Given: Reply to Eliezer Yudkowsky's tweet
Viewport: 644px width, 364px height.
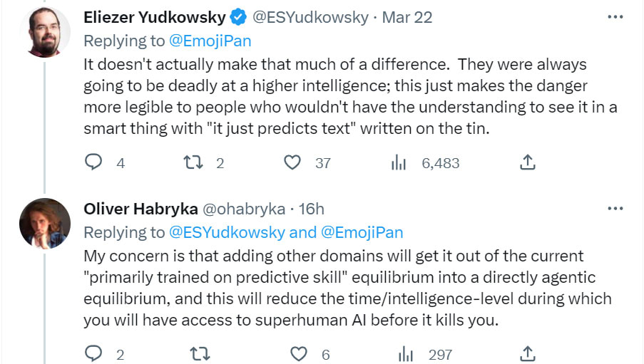Looking at the screenshot, I should [94, 162].
